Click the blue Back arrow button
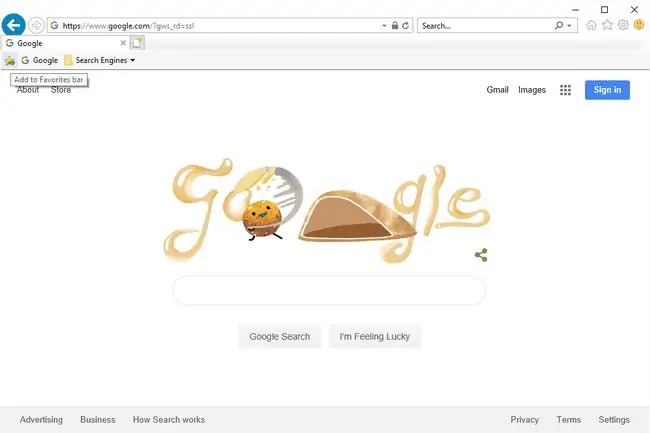 pyautogui.click(x=13, y=25)
